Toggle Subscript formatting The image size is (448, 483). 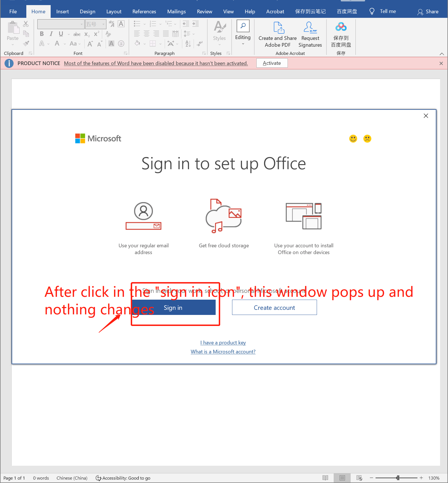click(87, 34)
